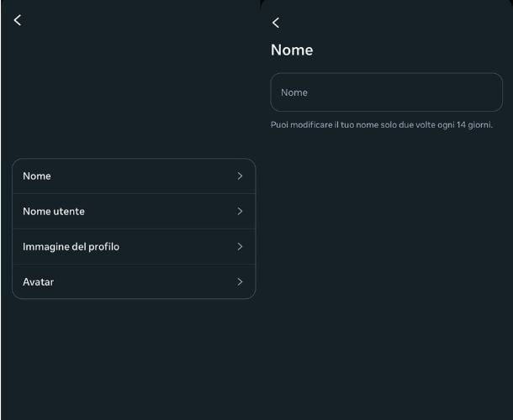Open the Nome menu entry label
The height and width of the screenshot is (420, 513).
(37, 176)
